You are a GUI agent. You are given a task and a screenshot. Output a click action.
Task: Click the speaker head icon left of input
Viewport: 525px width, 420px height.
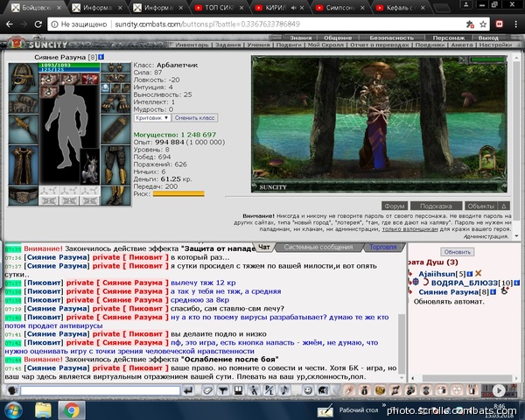(x=12, y=390)
